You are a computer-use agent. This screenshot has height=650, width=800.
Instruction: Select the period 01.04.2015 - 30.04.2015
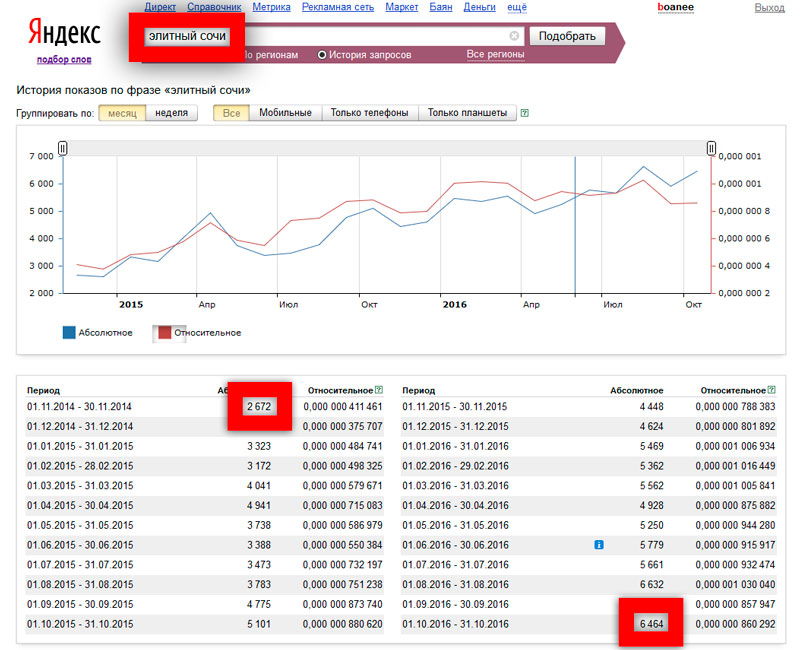(x=80, y=506)
